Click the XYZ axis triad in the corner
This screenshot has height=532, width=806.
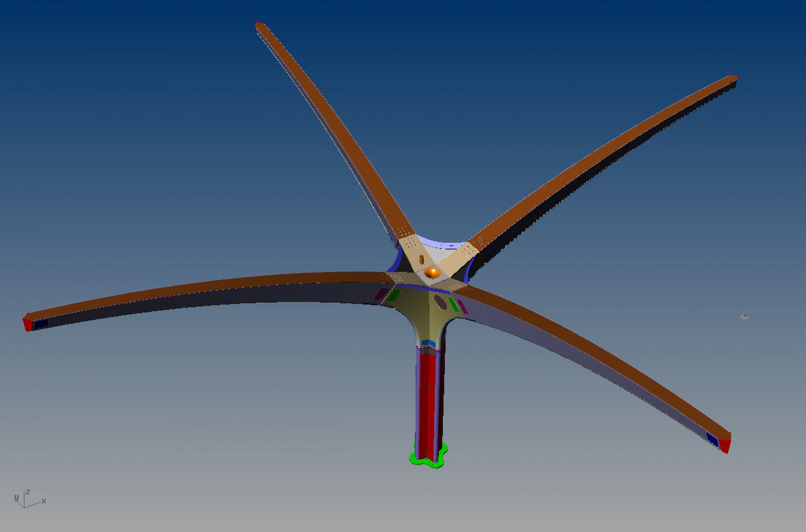[x=26, y=499]
